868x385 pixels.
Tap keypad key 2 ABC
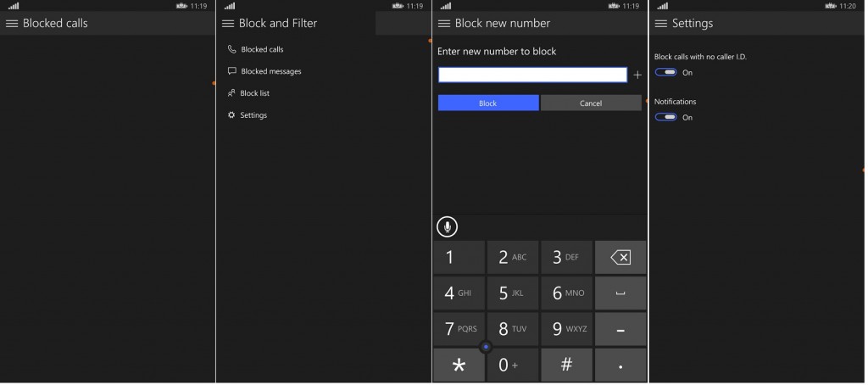click(513, 257)
